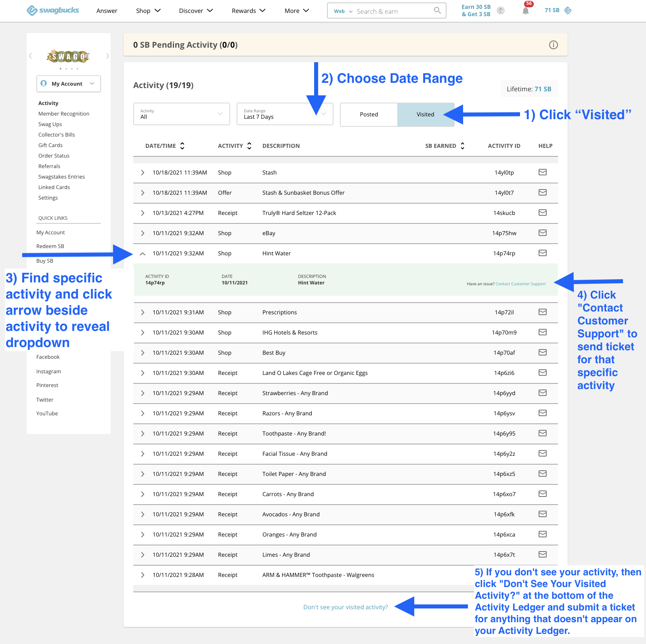Expand the Prescriptions activity row

[x=143, y=312]
